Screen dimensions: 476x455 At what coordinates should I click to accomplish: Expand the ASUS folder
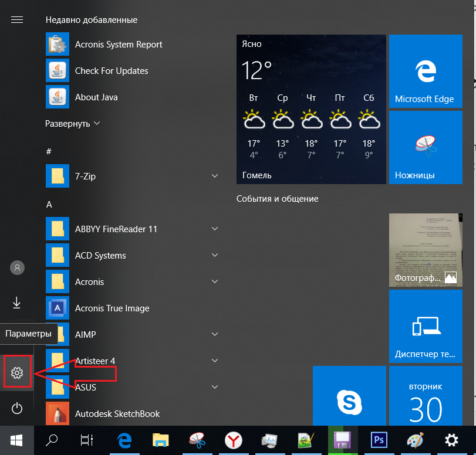(x=132, y=387)
